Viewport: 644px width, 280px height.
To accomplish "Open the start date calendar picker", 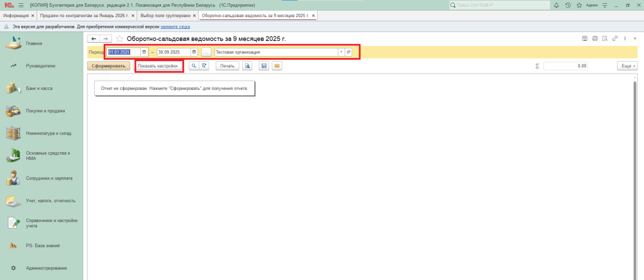I will pos(144,52).
